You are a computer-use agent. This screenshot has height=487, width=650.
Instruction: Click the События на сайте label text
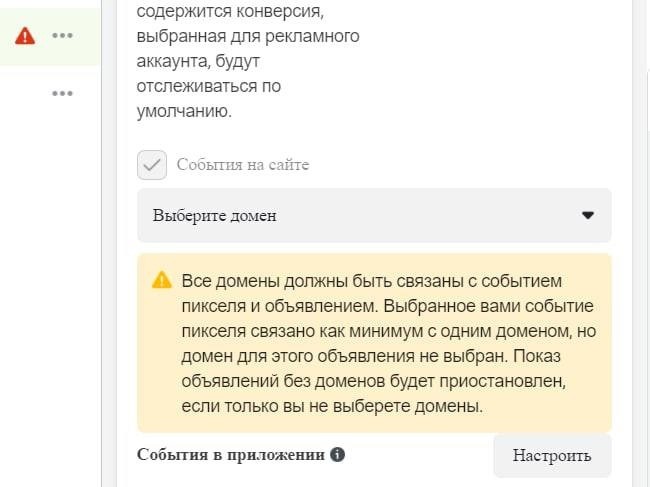[243, 165]
